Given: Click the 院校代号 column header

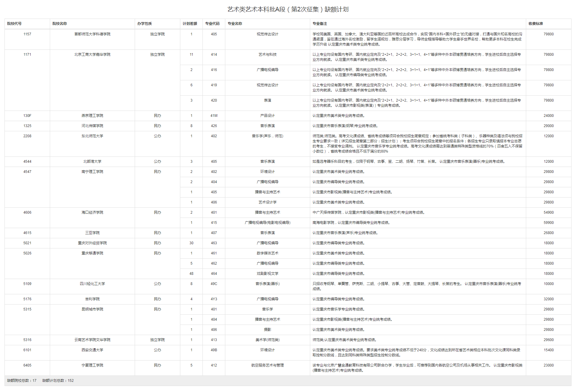Looking at the screenshot, I should 14,24.
